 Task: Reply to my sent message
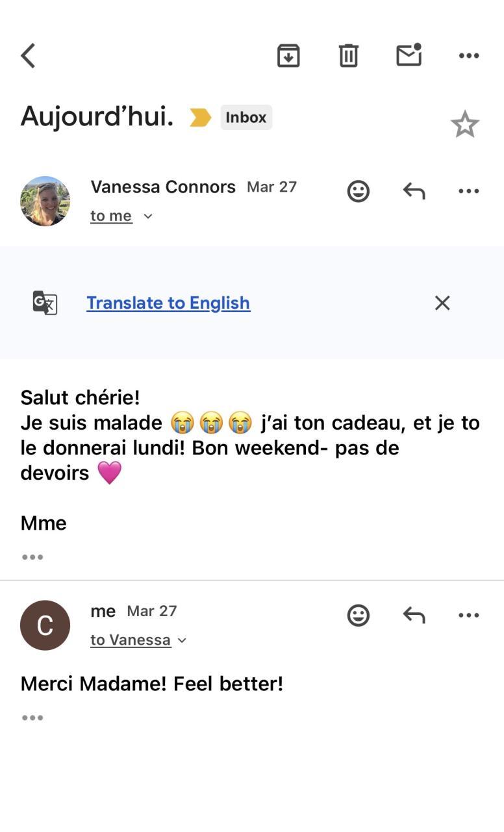(x=414, y=615)
